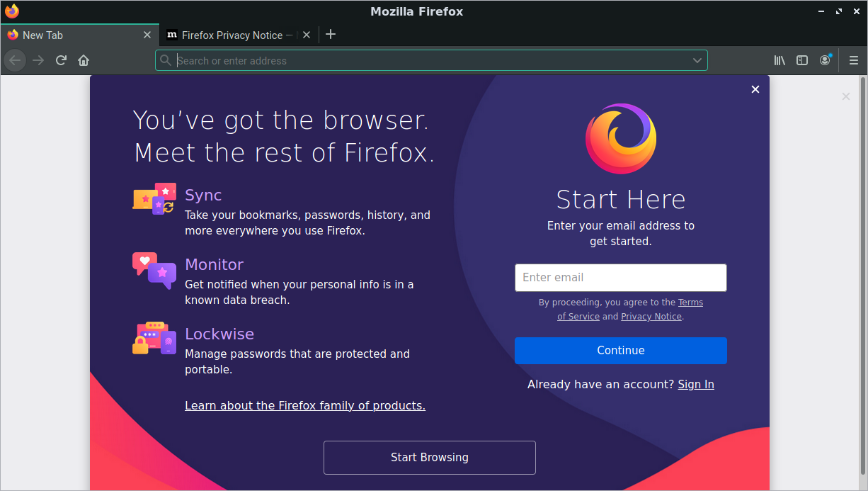This screenshot has height=491, width=868.
Task: Show sidebars via the sidebar icon
Action: point(802,60)
